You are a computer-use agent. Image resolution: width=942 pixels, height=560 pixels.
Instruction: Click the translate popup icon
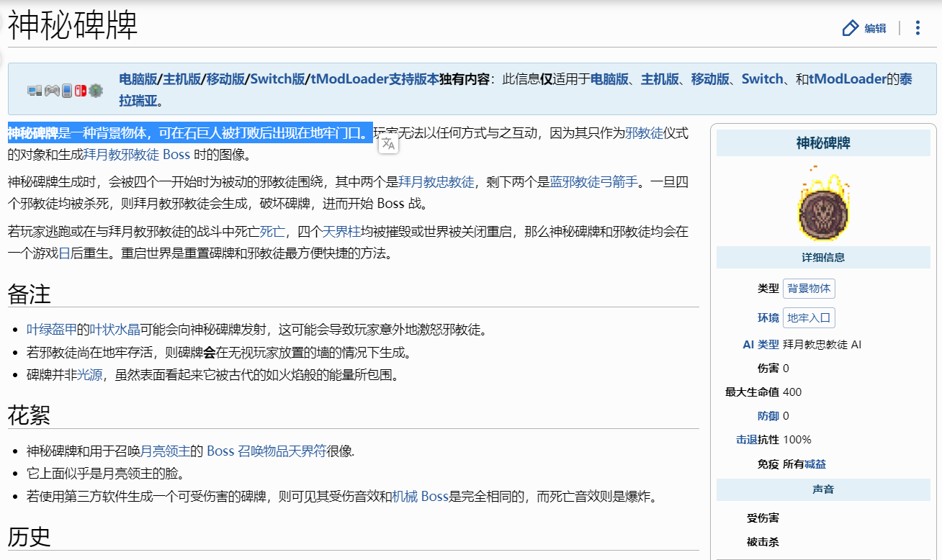click(x=388, y=143)
